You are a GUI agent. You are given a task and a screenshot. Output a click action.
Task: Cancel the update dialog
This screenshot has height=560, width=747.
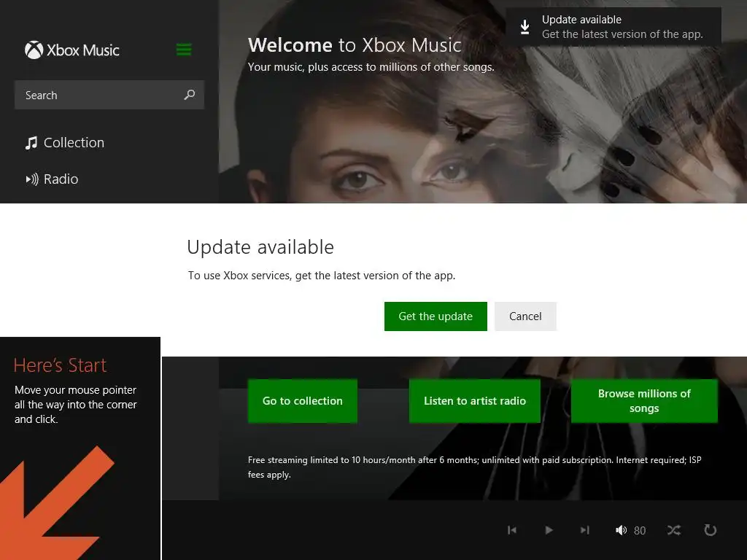[x=525, y=316]
